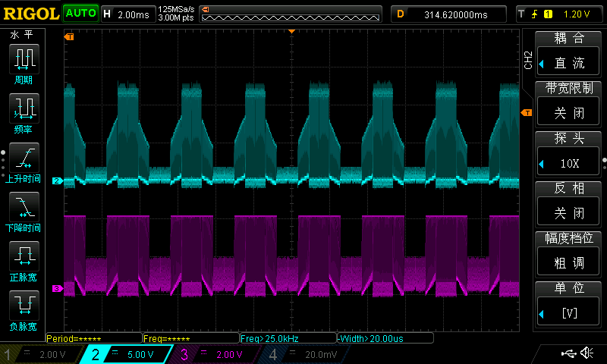607x364 pixels.
Task: Click the RIGOL logo
Action: (x=31, y=14)
